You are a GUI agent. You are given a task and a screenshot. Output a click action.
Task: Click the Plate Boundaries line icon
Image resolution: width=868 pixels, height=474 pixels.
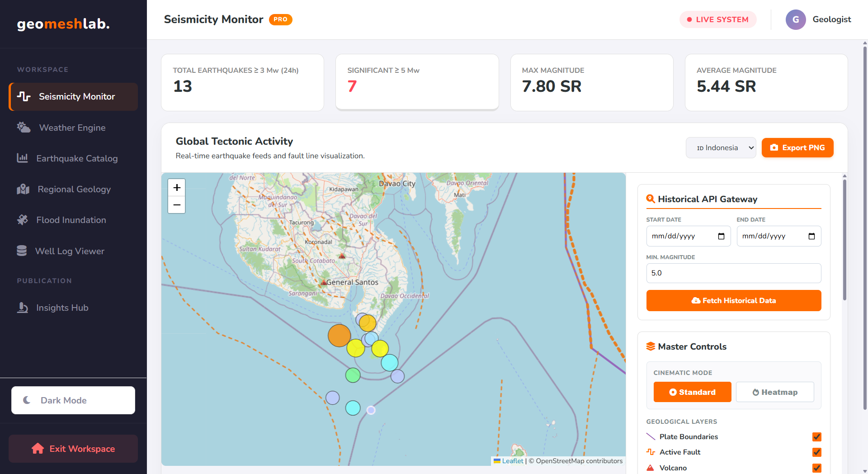(651, 436)
